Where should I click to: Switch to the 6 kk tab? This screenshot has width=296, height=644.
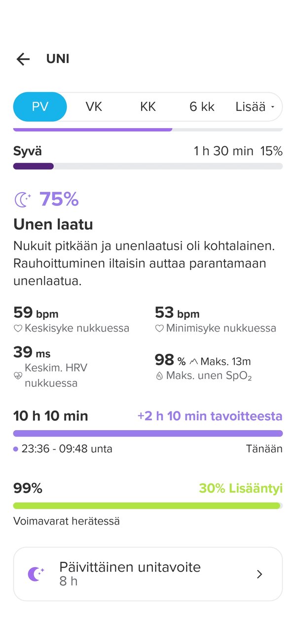(x=202, y=107)
